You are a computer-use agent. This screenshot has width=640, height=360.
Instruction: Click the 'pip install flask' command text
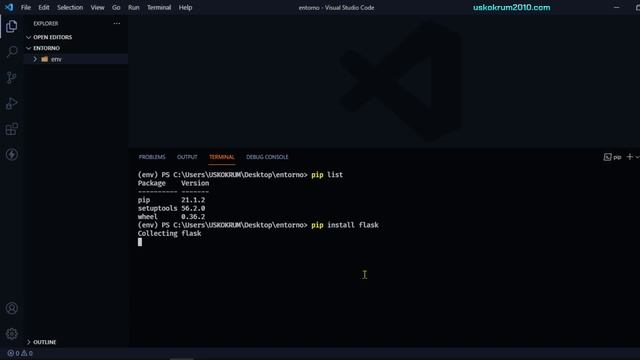[x=345, y=225]
